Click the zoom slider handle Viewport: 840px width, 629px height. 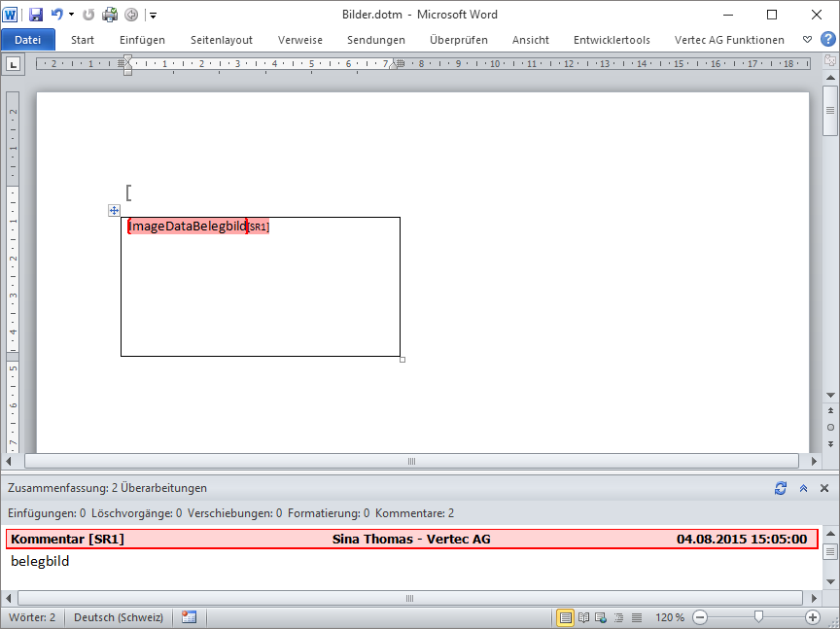pyautogui.click(x=758, y=616)
